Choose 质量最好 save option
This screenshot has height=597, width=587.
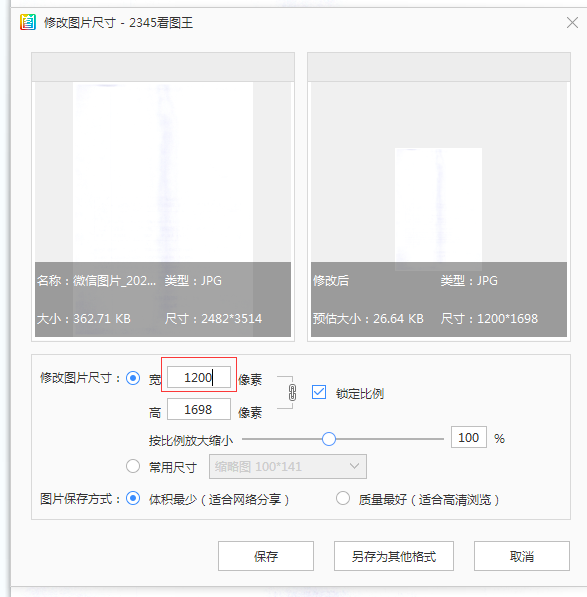[x=343, y=498]
